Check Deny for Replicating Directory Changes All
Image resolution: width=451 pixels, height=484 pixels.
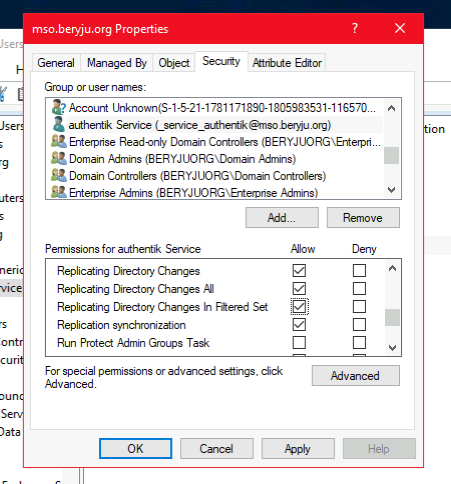pyautogui.click(x=359, y=288)
